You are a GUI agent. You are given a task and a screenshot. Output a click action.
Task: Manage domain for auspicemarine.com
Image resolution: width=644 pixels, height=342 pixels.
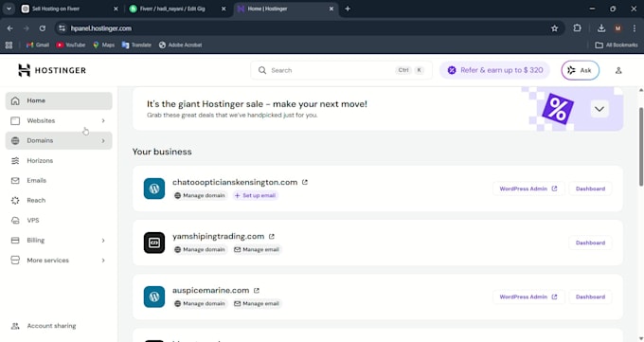[x=200, y=304]
